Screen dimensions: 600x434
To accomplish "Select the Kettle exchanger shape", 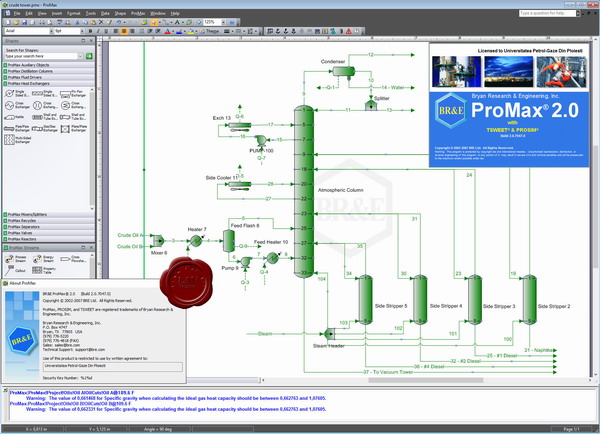I will (x=14, y=117).
